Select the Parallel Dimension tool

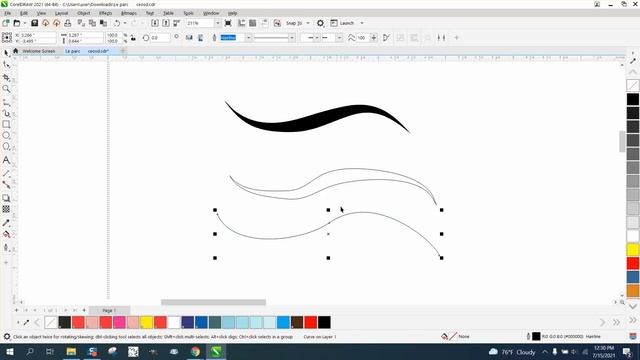6,173
